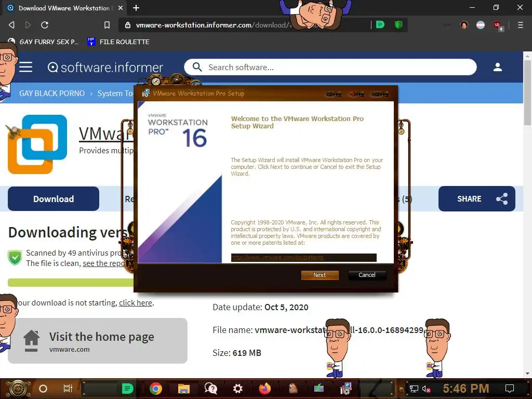The width and height of the screenshot is (532, 399).
Task: Open Settings gear on taskbar
Action: 238,389
